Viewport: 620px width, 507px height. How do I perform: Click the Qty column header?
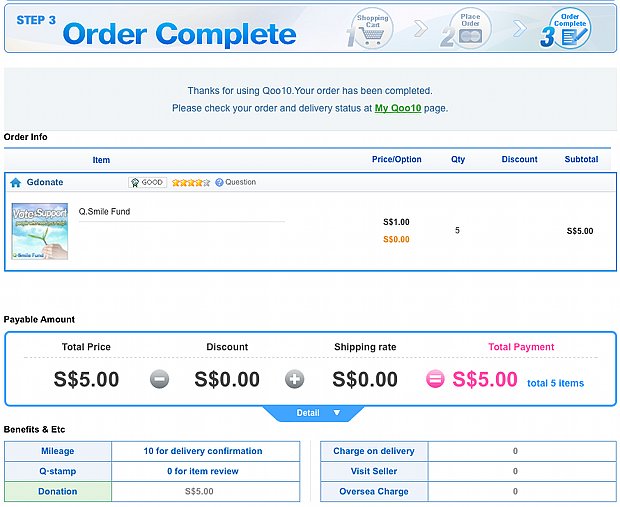[458, 159]
